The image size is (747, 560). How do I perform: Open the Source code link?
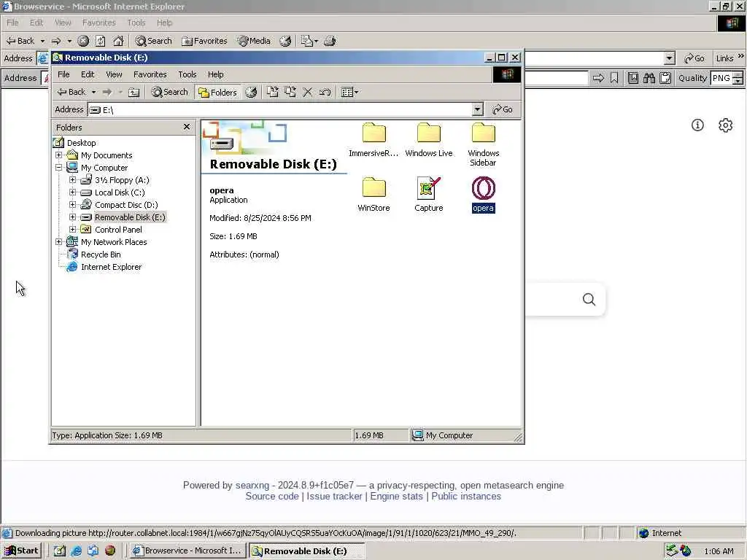click(272, 496)
